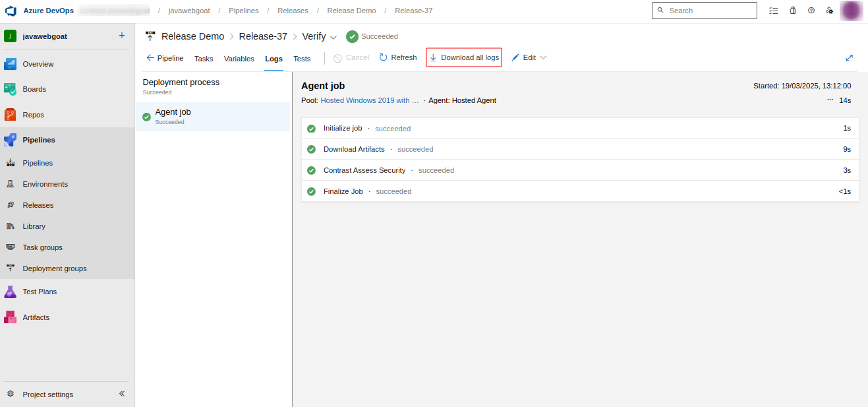Click the search input field
This screenshot has width=868, height=407.
(x=704, y=11)
